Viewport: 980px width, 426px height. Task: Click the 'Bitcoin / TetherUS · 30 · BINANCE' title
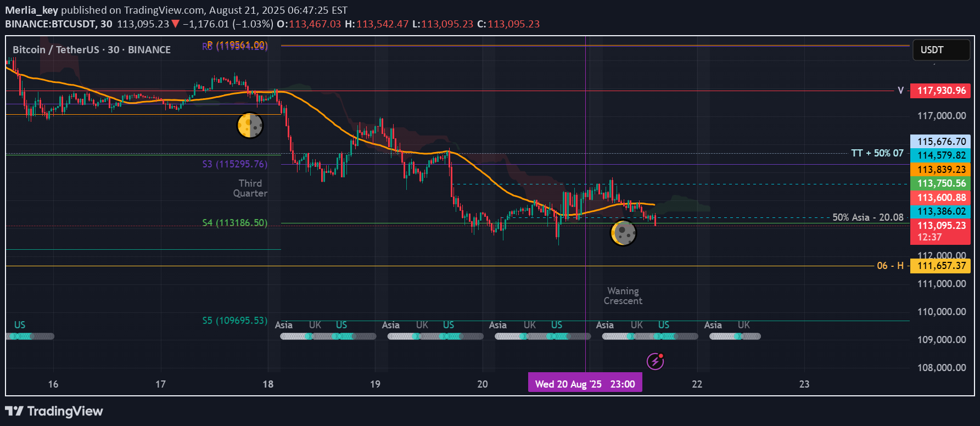tap(92, 50)
